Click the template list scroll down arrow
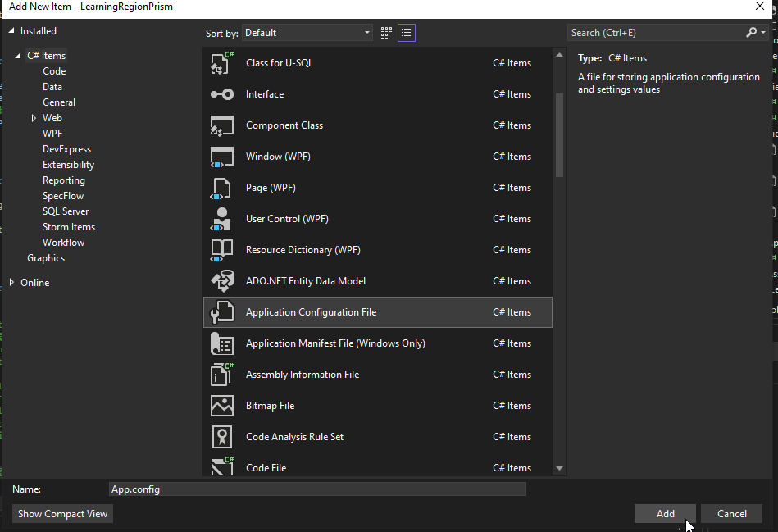 click(x=560, y=469)
